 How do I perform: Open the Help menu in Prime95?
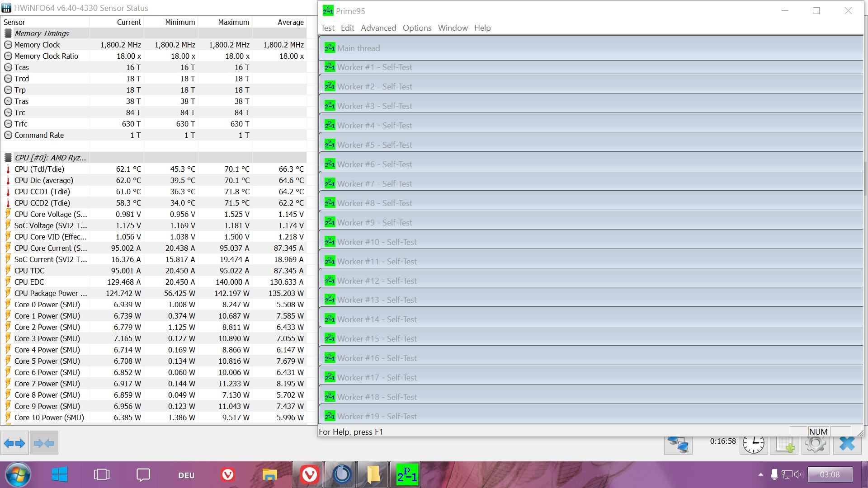(482, 28)
